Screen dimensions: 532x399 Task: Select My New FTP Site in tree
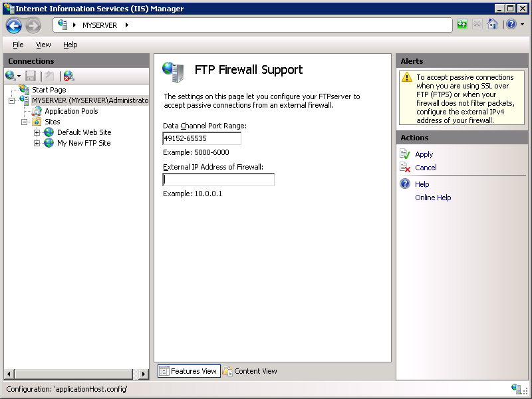point(84,143)
